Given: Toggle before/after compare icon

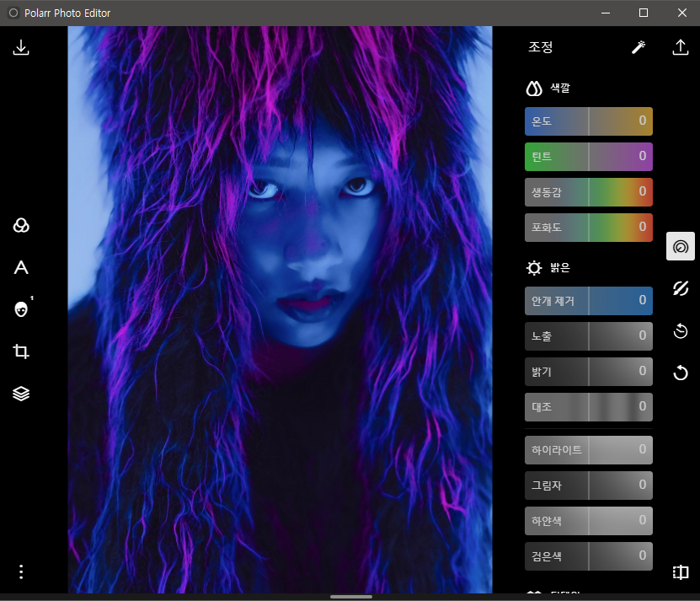Looking at the screenshot, I should tap(681, 572).
